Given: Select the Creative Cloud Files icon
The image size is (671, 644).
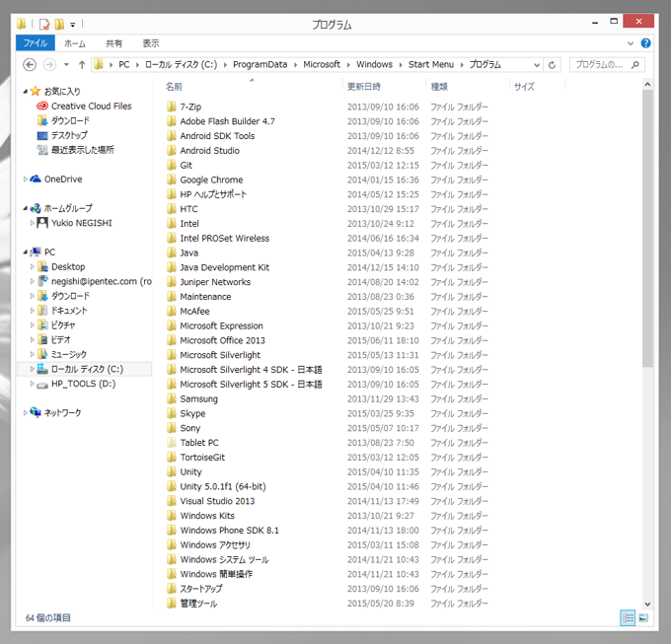Looking at the screenshot, I should coord(41,106).
